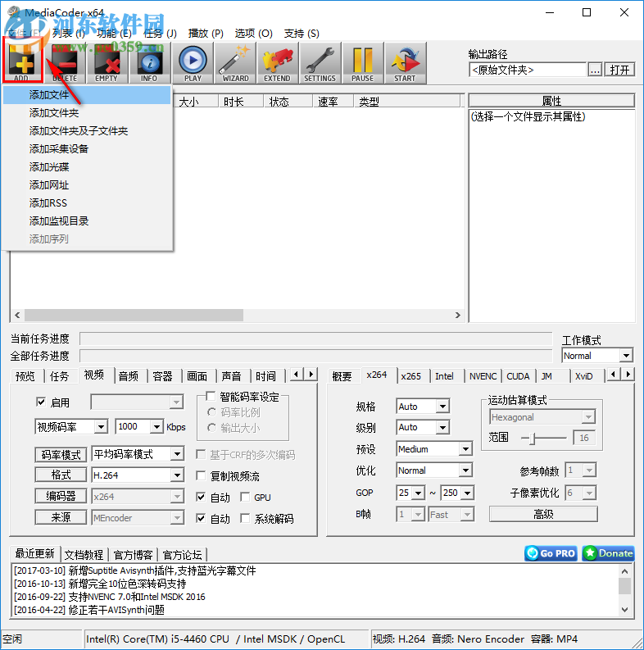Open 预设 Medium dropdown
This screenshot has width=644, height=650.
(434, 449)
